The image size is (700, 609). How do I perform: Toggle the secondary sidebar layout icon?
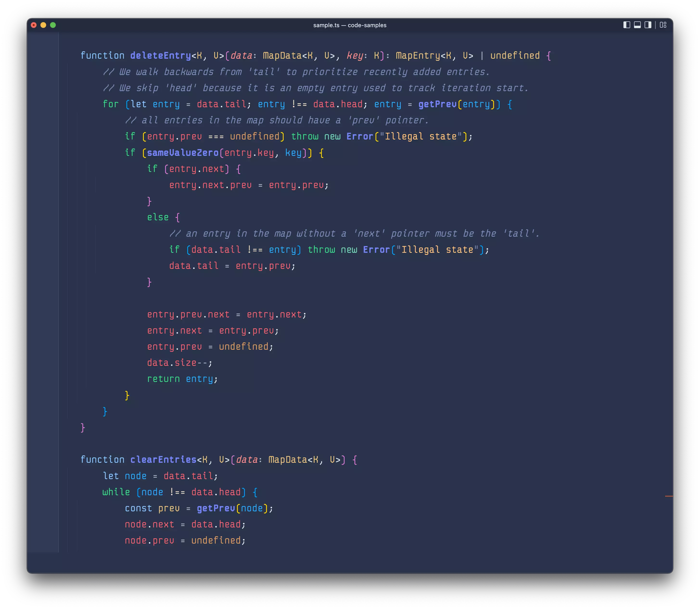click(648, 25)
